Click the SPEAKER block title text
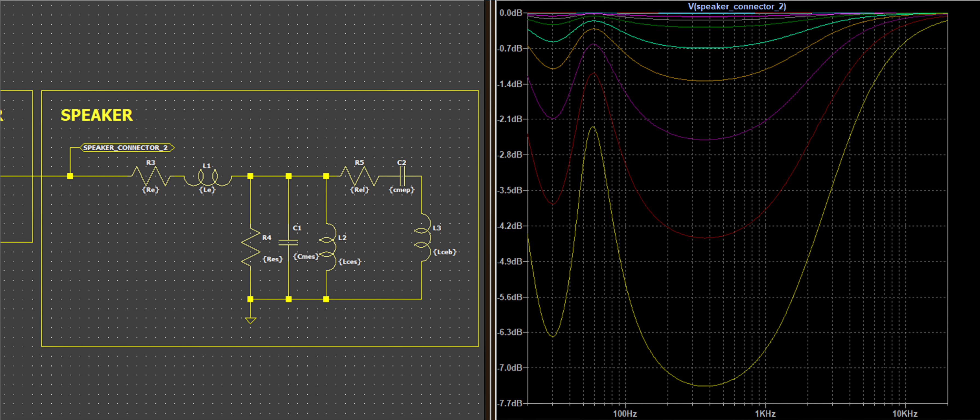 click(x=97, y=115)
